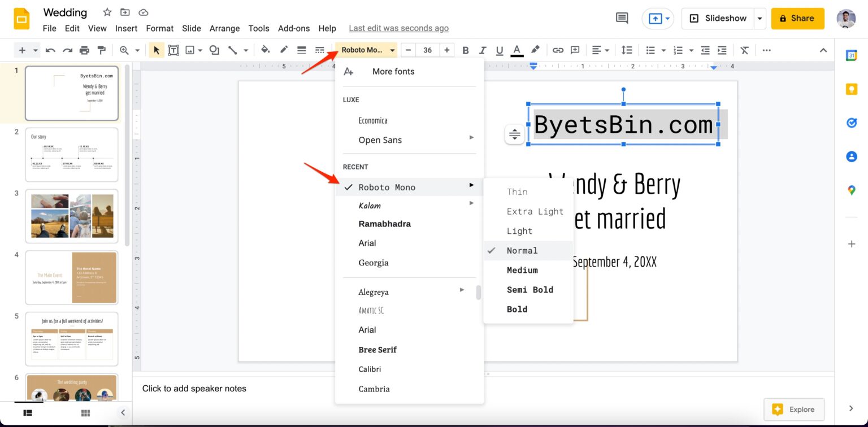This screenshot has height=427, width=868.
Task: Open the text color picker
Action: [x=517, y=50]
